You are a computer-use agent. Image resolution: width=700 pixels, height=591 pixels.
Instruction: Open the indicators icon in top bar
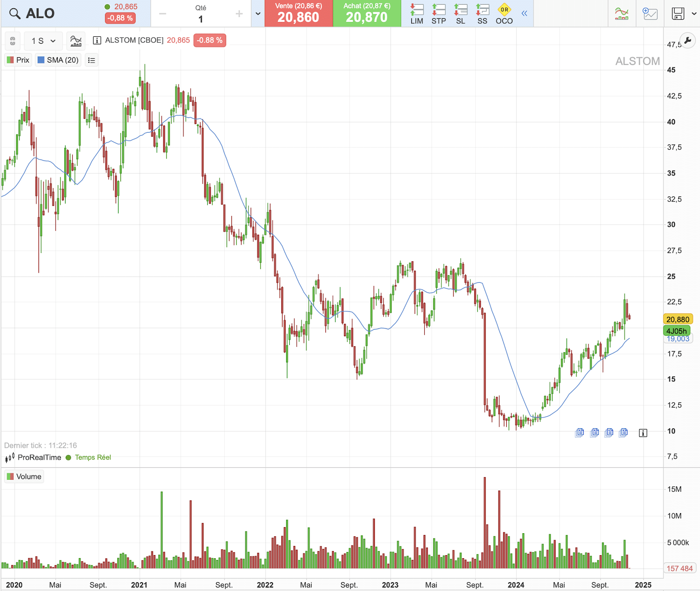[622, 14]
